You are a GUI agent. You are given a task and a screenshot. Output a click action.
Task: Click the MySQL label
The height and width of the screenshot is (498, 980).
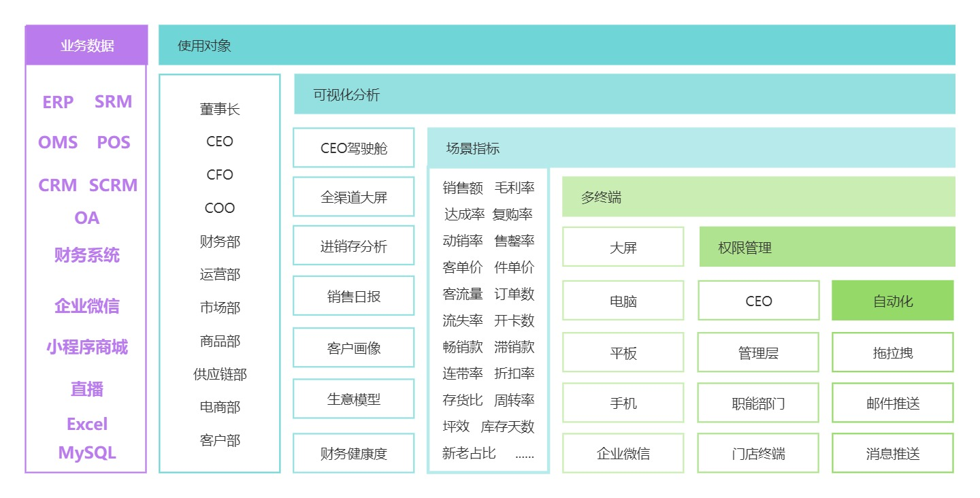pyautogui.click(x=86, y=453)
